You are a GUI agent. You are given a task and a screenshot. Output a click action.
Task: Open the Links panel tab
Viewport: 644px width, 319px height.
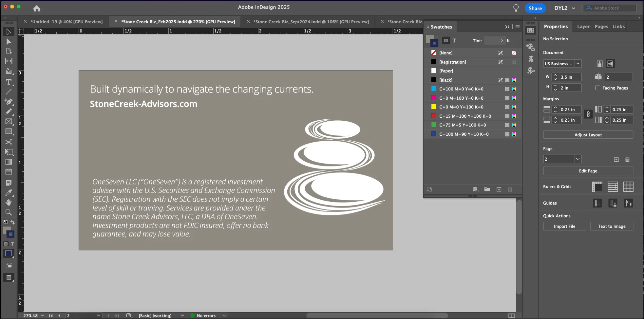(618, 27)
